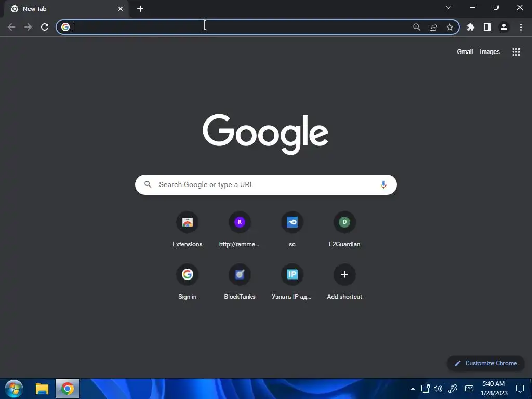Go back using the back arrow

(11, 27)
